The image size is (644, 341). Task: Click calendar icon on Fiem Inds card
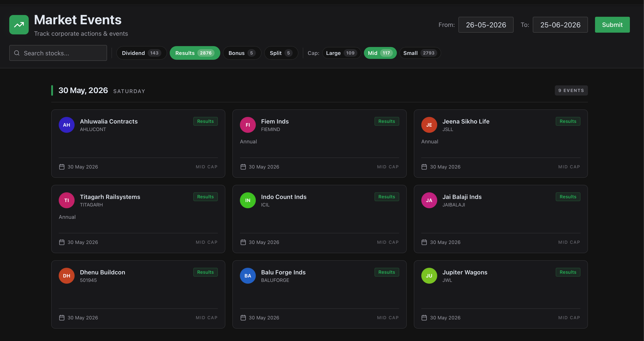243,167
